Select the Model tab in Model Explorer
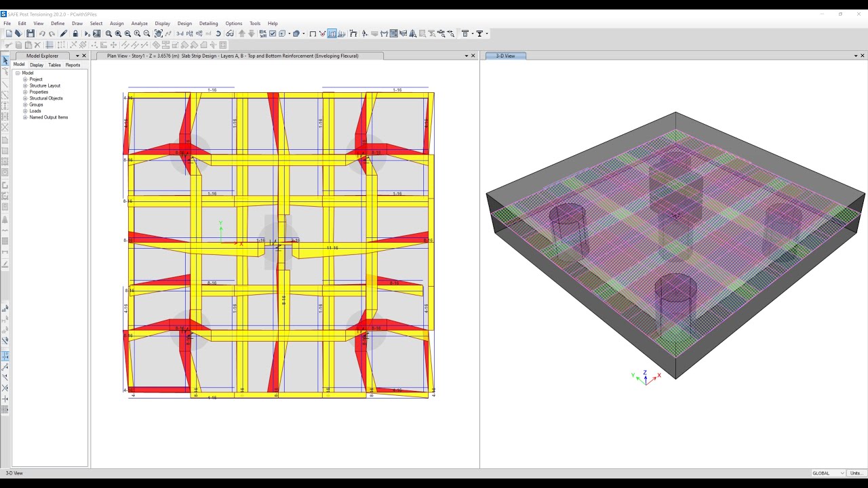This screenshot has width=868, height=488. (19, 65)
